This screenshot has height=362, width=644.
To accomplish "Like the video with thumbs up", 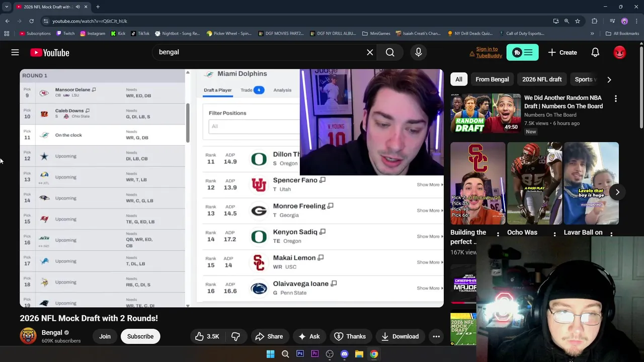I will (207, 336).
